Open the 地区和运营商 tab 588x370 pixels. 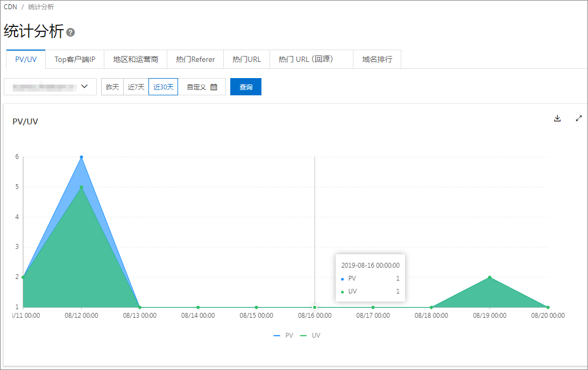click(x=136, y=59)
